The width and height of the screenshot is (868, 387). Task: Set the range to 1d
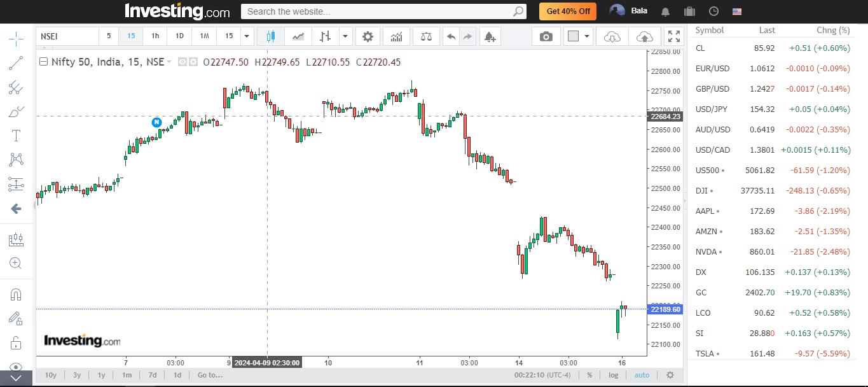pyautogui.click(x=177, y=375)
